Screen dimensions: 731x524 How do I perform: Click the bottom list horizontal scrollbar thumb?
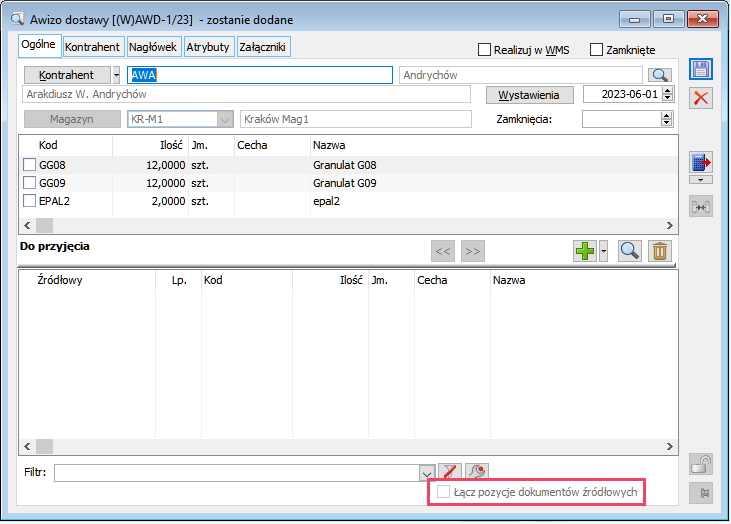pos(45,447)
